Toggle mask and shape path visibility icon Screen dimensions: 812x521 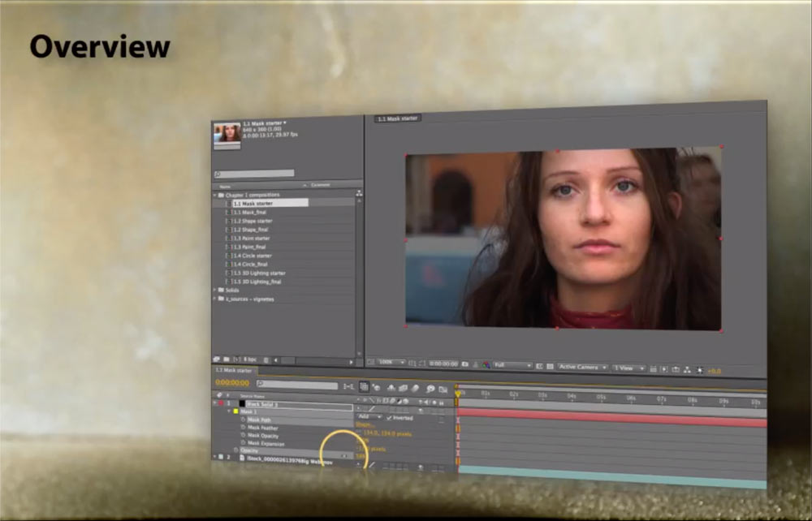tap(422, 364)
